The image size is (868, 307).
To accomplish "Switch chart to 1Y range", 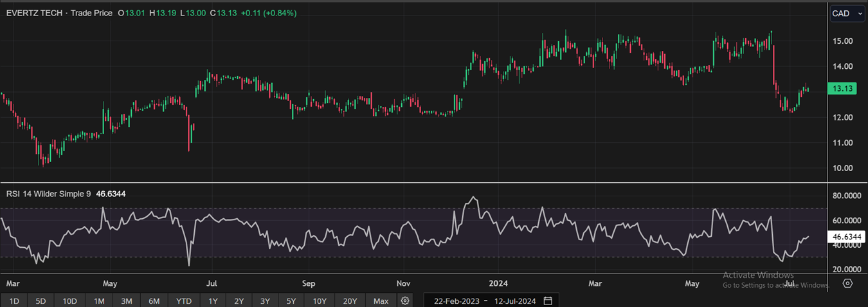I will click(x=213, y=301).
